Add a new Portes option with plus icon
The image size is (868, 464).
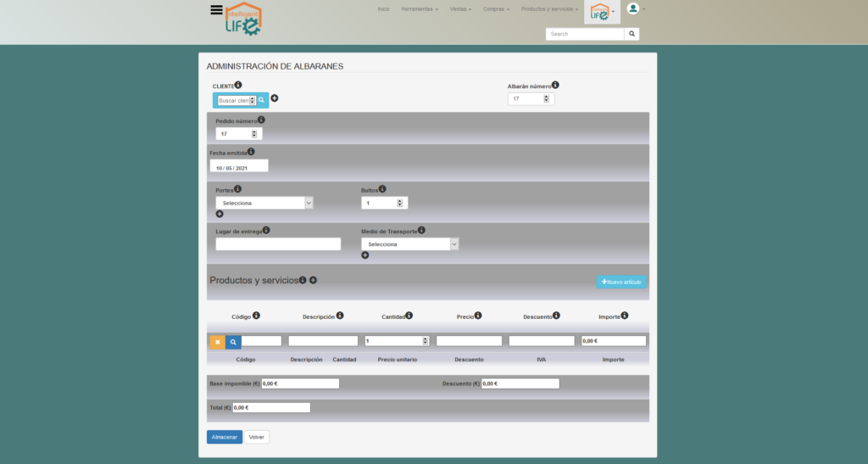[220, 214]
